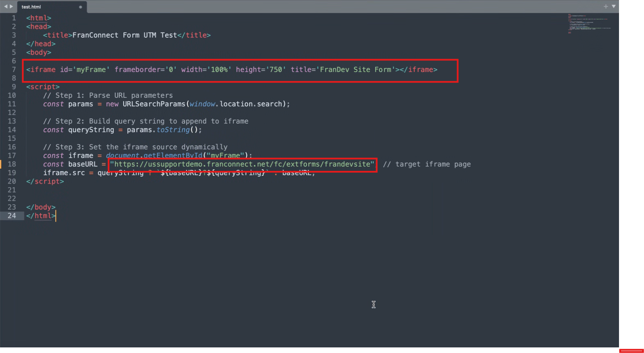Click the minimap code preview

pos(589,24)
